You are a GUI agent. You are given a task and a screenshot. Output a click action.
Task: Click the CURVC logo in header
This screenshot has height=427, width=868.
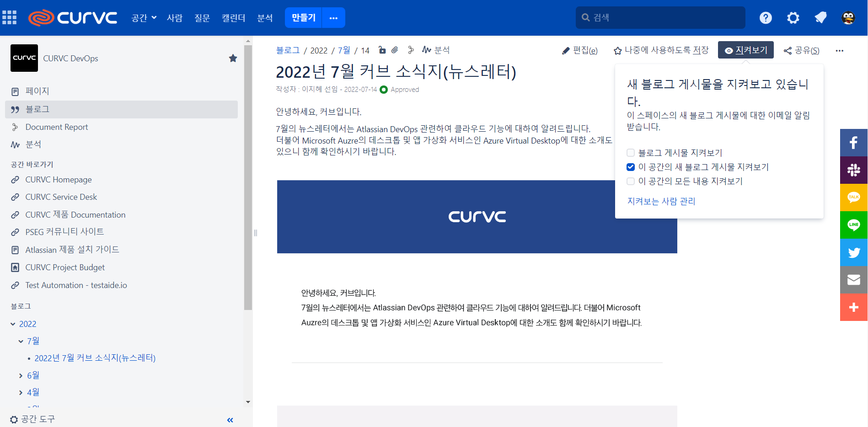pos(73,17)
